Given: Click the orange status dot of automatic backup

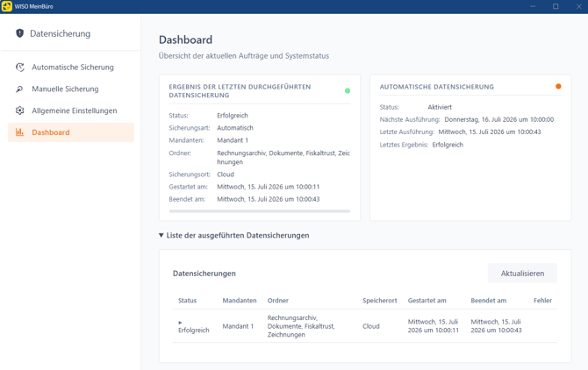Looking at the screenshot, I should tap(558, 87).
